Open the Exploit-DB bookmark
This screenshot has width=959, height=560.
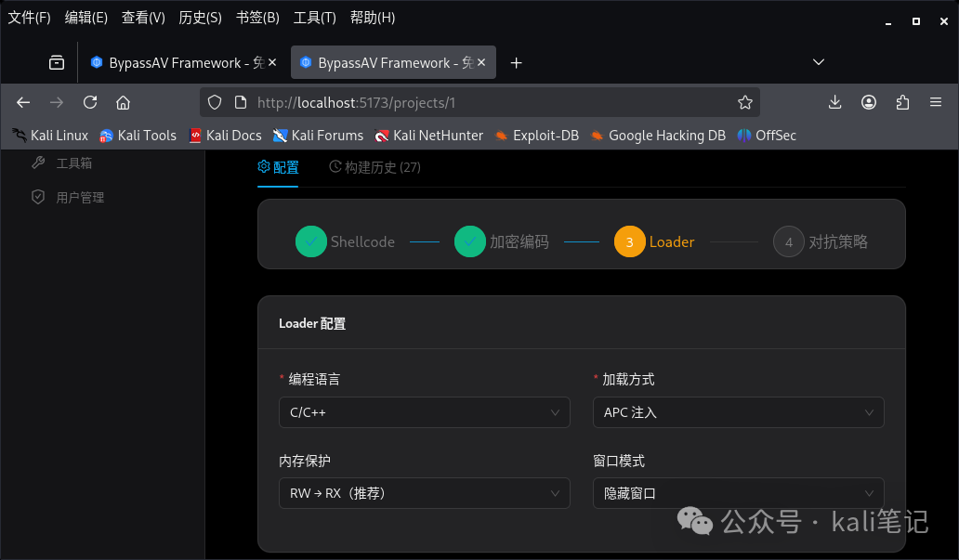[x=537, y=135]
